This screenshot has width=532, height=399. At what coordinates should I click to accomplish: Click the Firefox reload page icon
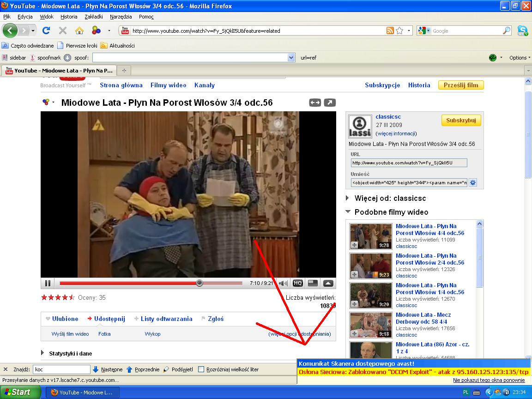tap(46, 31)
